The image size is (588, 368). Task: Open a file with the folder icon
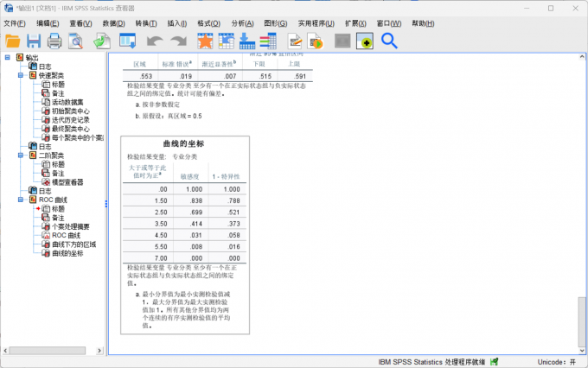tap(12, 41)
